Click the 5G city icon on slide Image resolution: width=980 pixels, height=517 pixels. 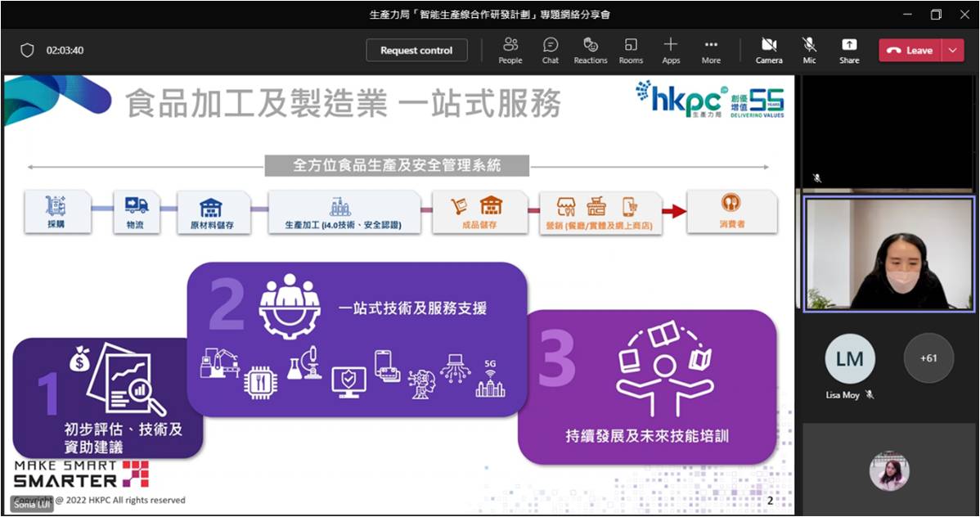(x=490, y=379)
